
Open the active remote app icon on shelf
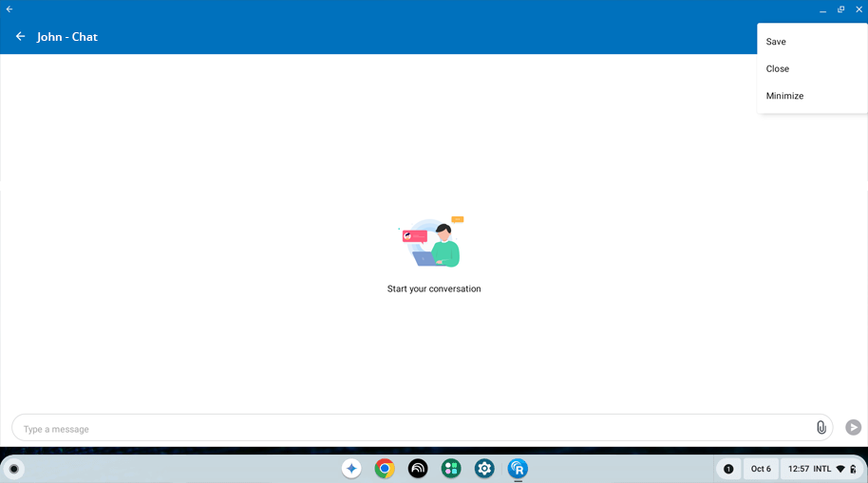point(518,469)
